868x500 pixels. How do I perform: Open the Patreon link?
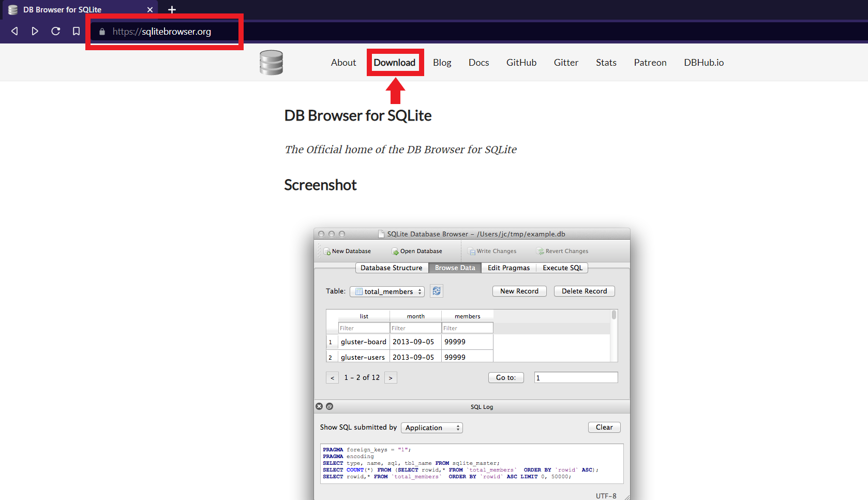tap(650, 63)
